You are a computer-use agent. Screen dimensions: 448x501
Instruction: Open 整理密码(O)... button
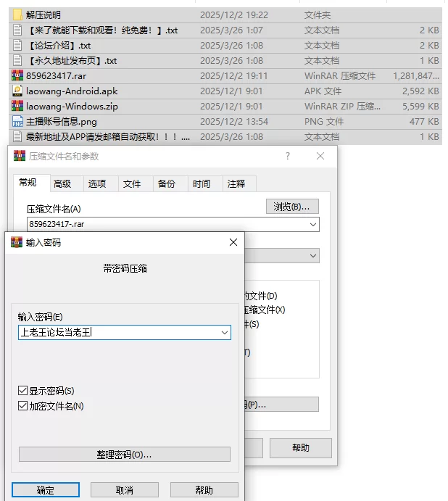(125, 454)
